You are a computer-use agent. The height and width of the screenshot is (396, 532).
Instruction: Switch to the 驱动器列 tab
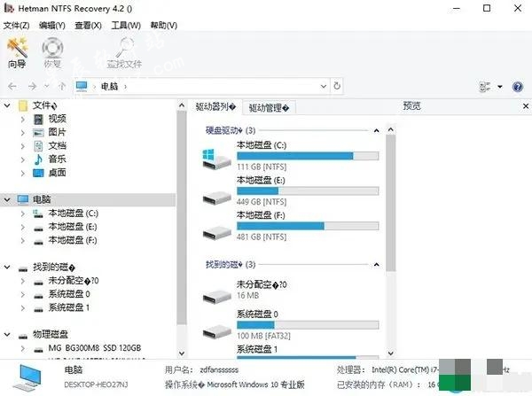(215, 107)
